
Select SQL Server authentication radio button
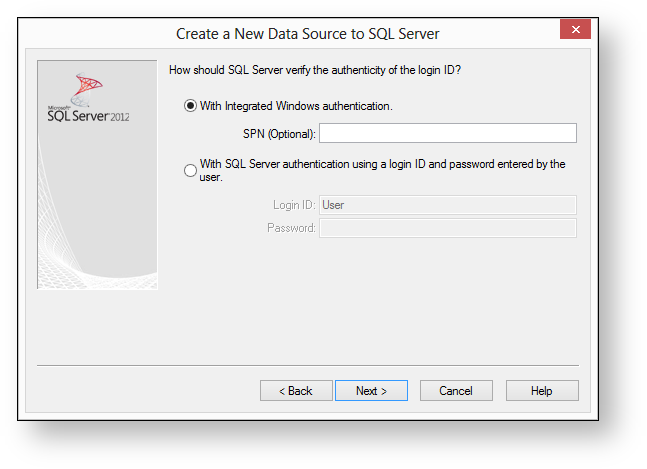pos(191,171)
